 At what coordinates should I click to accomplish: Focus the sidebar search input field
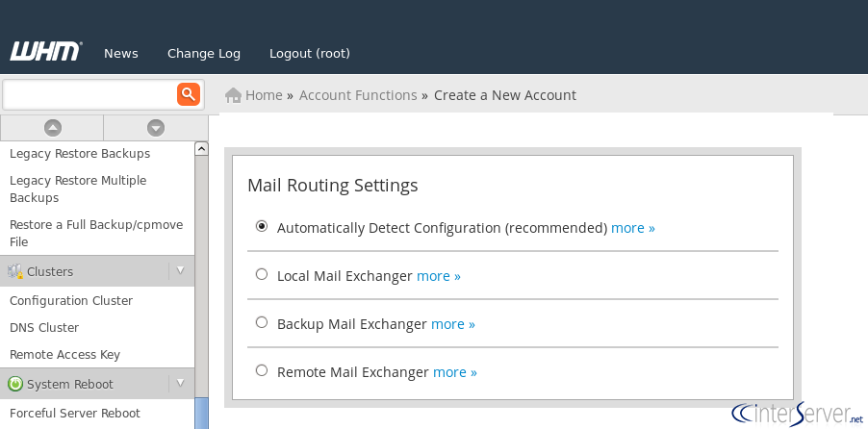click(90, 94)
